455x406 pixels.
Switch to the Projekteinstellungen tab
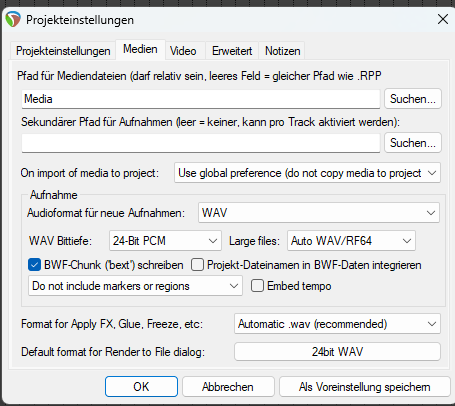coord(63,51)
